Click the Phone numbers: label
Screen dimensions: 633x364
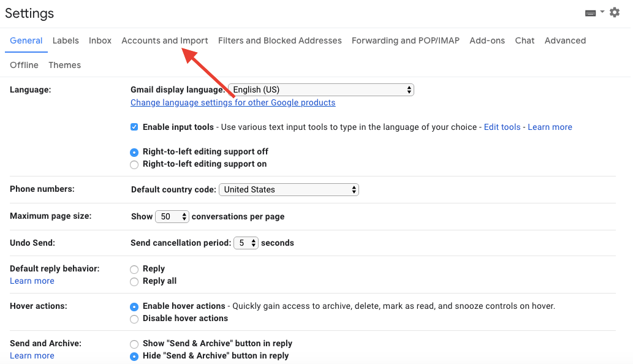click(x=42, y=189)
